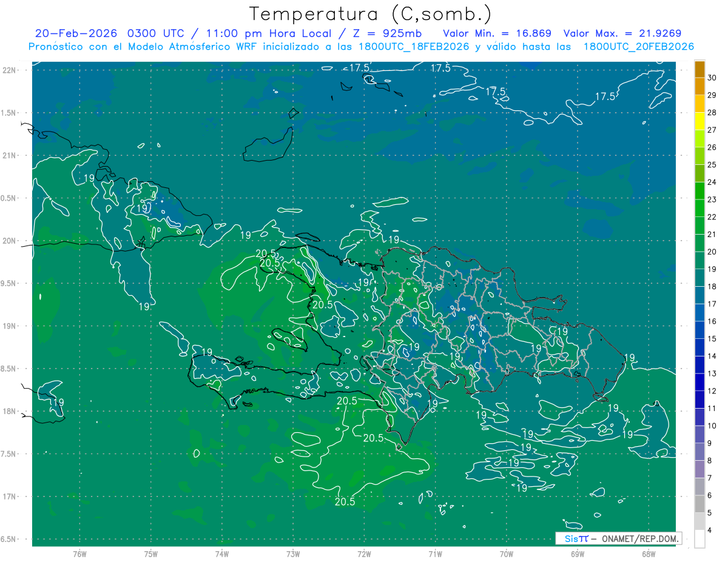
Task: Click the 68W longitude axis label
Action: click(649, 554)
